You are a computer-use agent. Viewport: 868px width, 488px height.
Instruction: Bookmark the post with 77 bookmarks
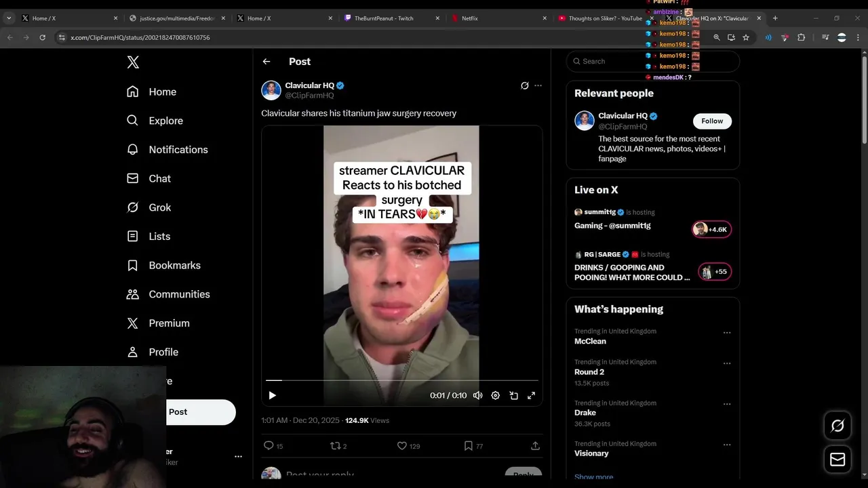pos(469,445)
